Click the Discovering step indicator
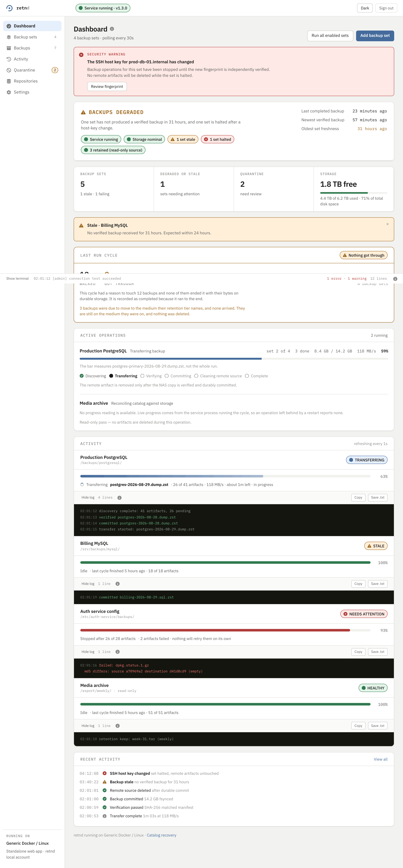Viewport: 403px width, 868px height. coord(93,376)
